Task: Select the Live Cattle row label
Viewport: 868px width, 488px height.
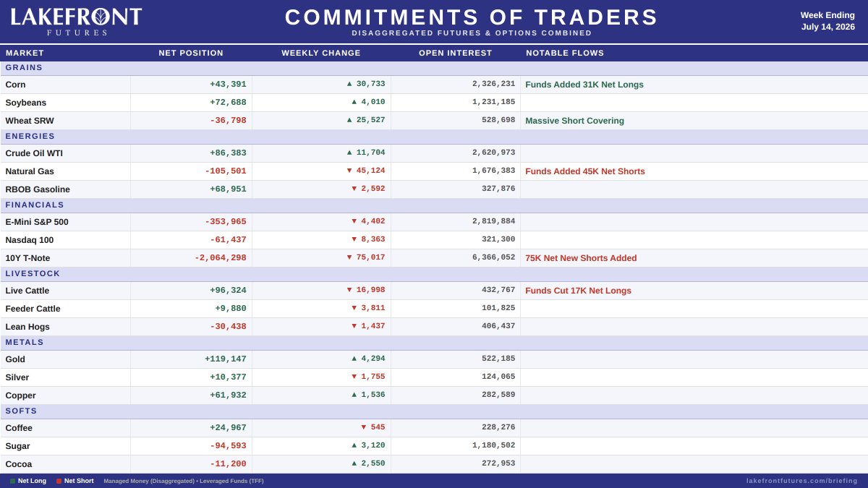Action: [27, 291]
